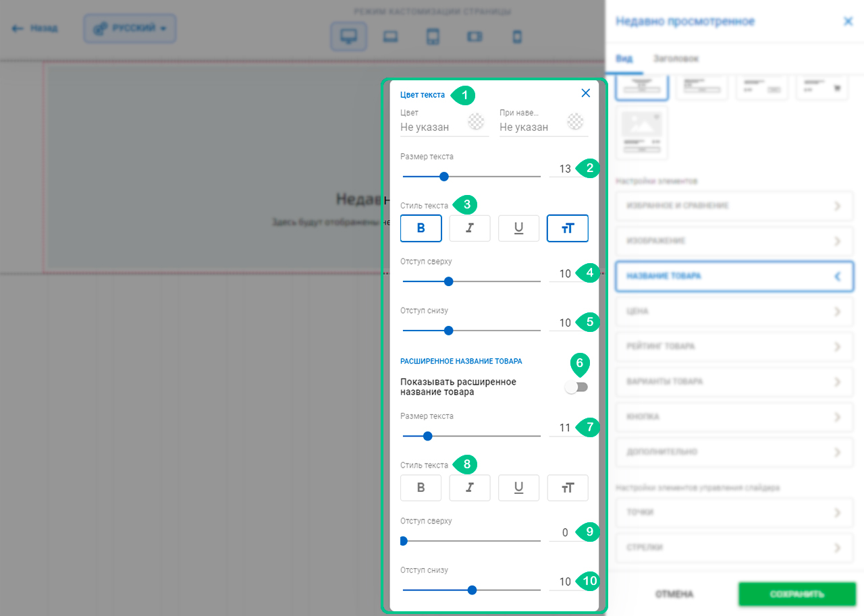Go back with the Назад link
Screen dimensions: 864x616
pyautogui.click(x=35, y=28)
